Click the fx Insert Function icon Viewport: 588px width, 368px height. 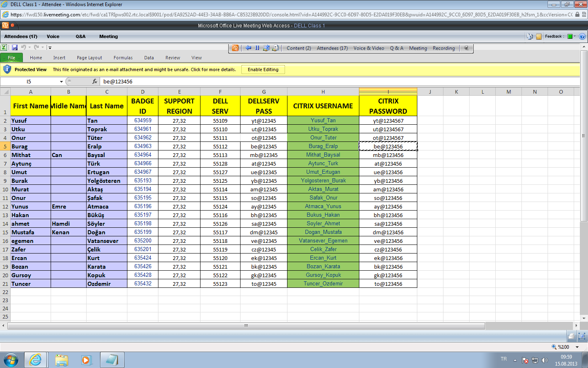tap(95, 81)
